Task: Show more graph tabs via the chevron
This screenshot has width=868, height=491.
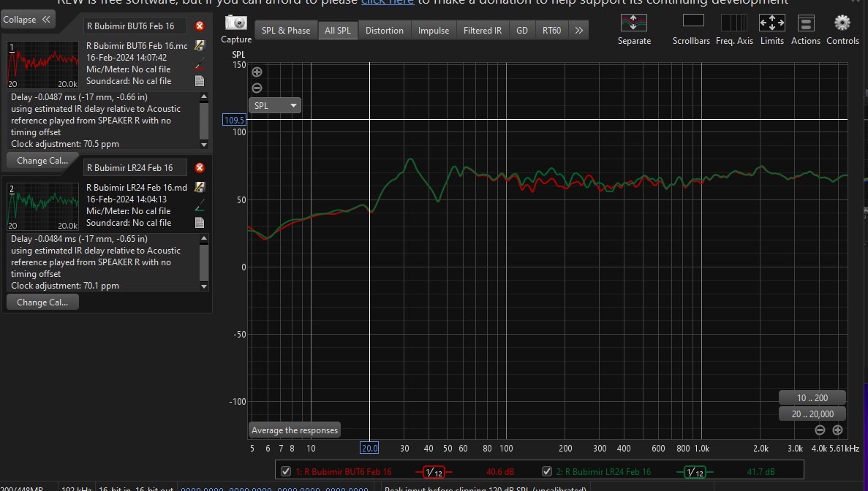Action: point(578,31)
